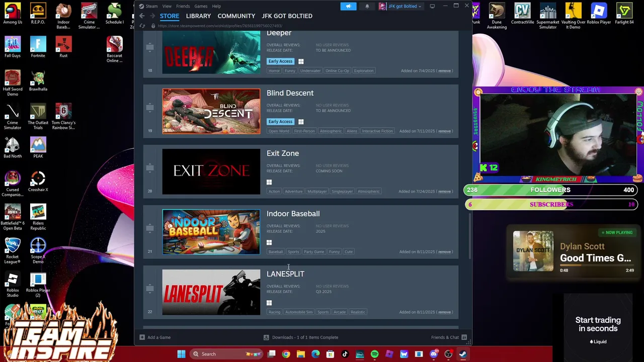This screenshot has height=362, width=644.
Task: Open Steam notifications bell
Action: 367,6
